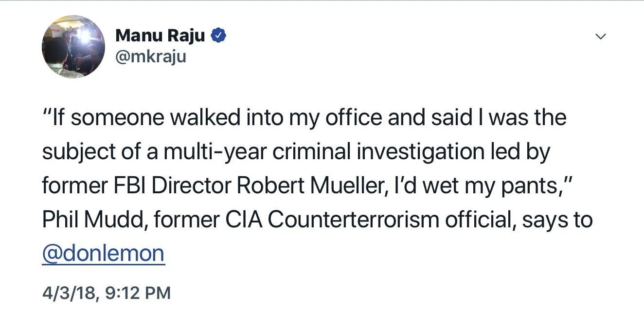Image resolution: width=644 pixels, height=315 pixels.
Task: Open the @mkraju handle
Action: click(151, 57)
